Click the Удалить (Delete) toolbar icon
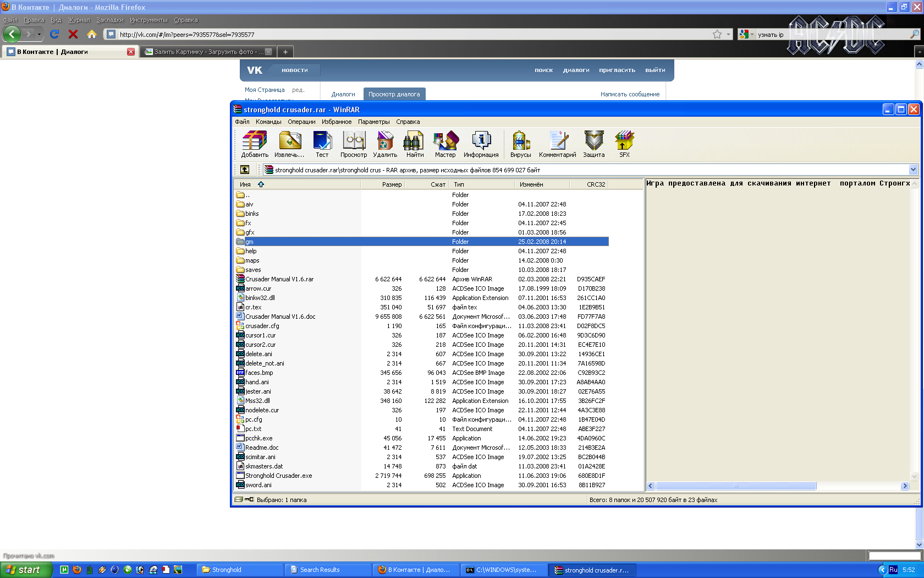The image size is (924, 578). (x=385, y=144)
